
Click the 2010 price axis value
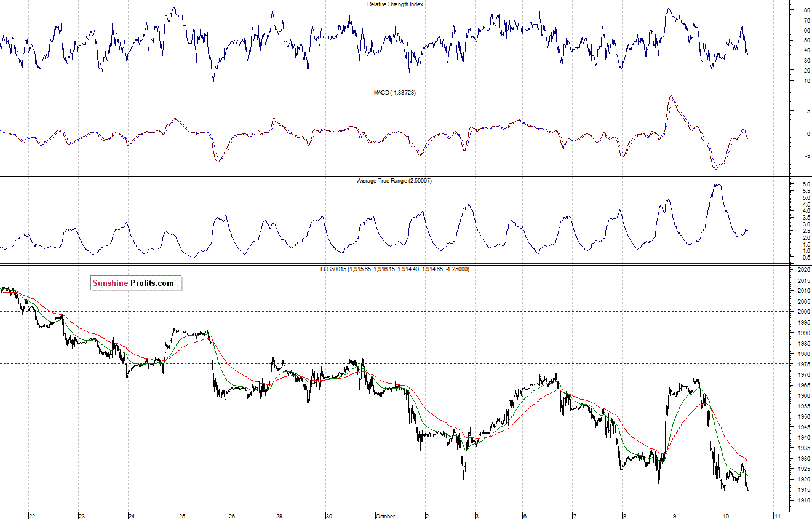click(803, 291)
